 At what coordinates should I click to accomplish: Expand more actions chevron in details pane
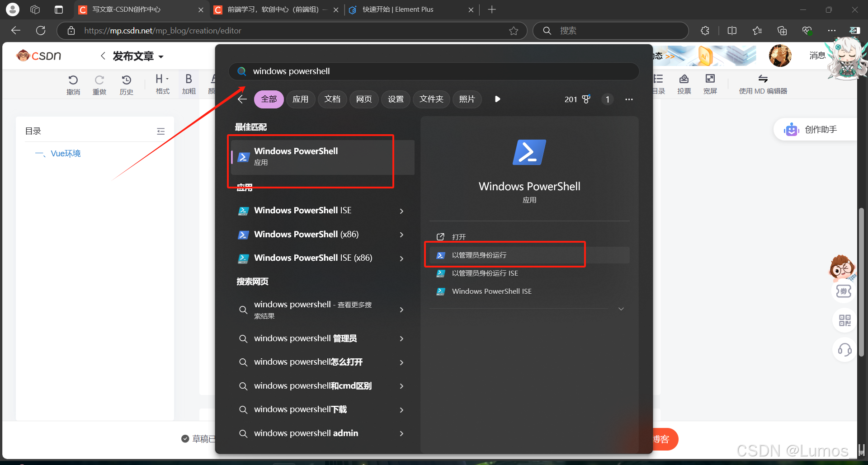(x=621, y=309)
